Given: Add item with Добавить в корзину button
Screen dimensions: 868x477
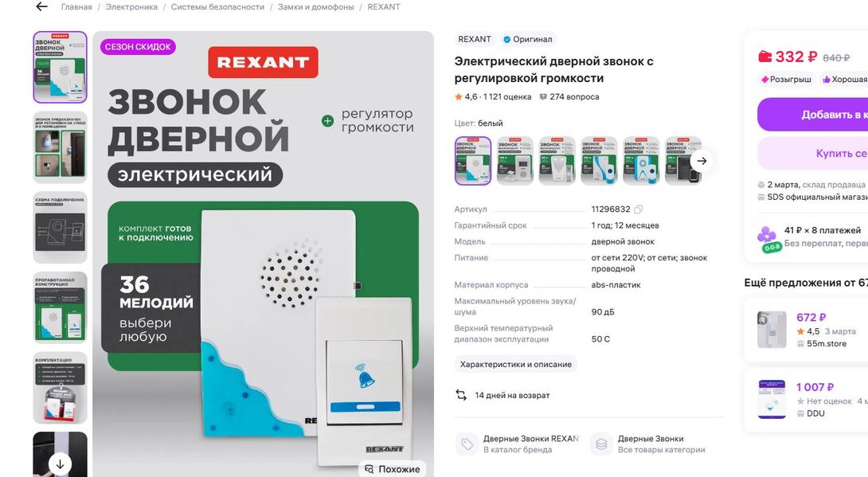Looking at the screenshot, I should (812, 115).
